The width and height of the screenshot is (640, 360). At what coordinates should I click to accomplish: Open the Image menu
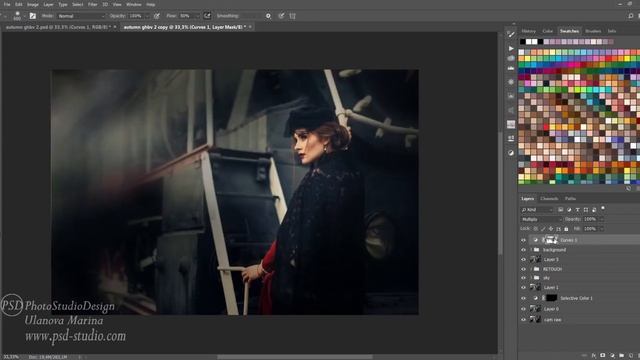click(33, 4)
